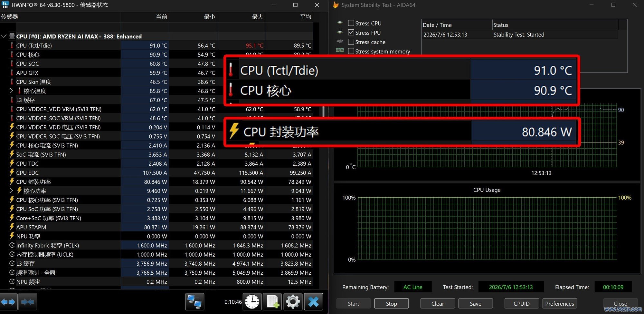
Task: Click clock icon beside 内存控制器频率 (UCLK)
Action: 12,254
